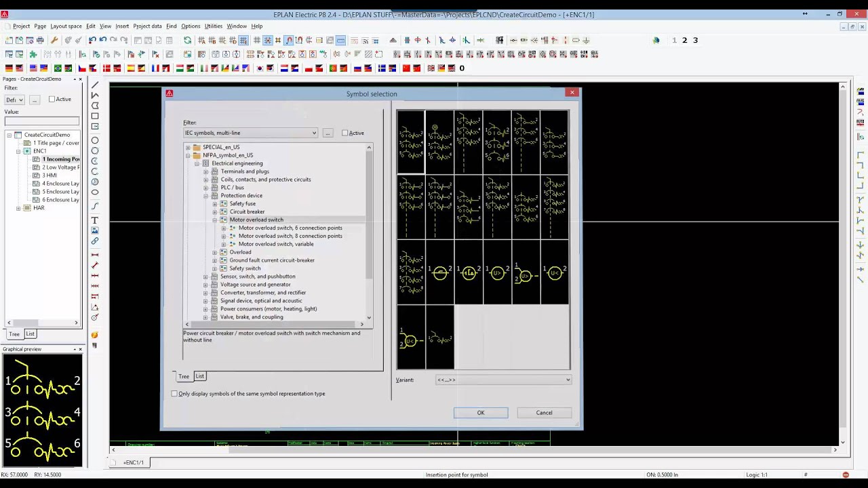Select the aligned dimension tool
The height and width of the screenshot is (488, 868).
click(x=95, y=265)
